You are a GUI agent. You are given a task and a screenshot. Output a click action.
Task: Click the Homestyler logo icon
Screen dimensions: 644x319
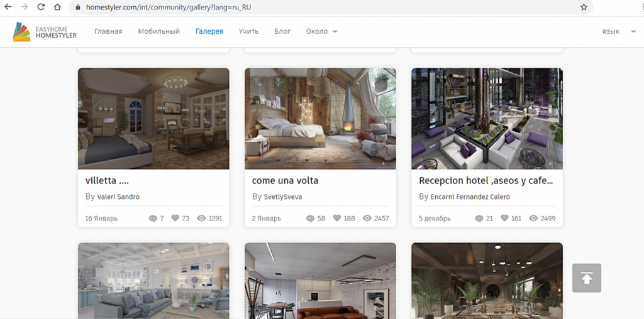(x=21, y=31)
